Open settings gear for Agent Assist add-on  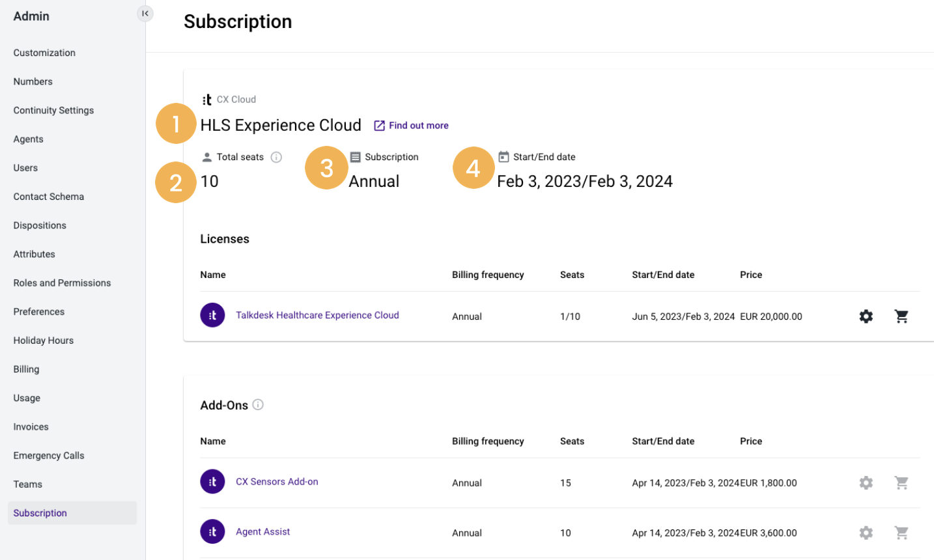[x=866, y=533]
